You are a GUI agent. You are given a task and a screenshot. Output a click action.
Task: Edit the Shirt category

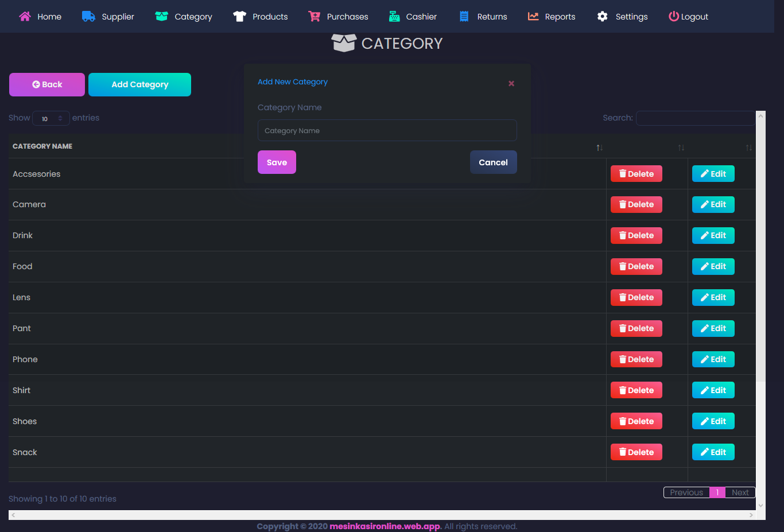(x=713, y=390)
